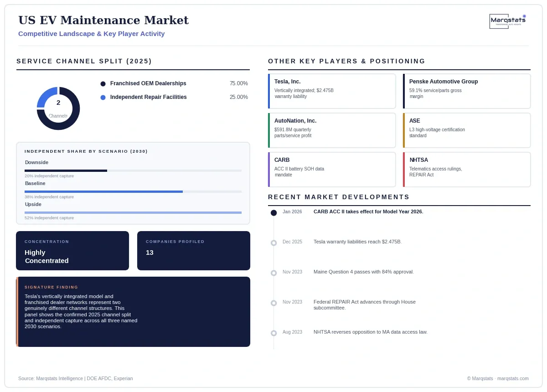Open the AutoNation, Inc. player card
This screenshot has width=547, height=392.
[x=332, y=130]
